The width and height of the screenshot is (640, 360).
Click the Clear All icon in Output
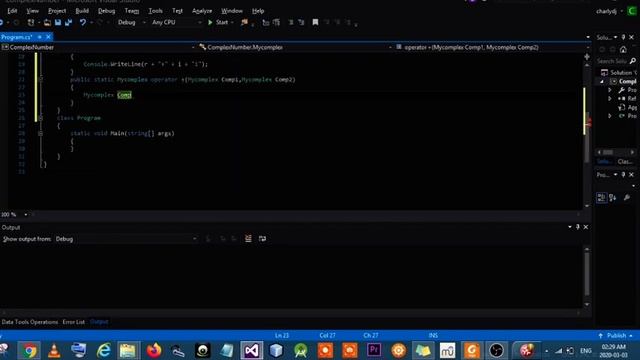(248, 238)
